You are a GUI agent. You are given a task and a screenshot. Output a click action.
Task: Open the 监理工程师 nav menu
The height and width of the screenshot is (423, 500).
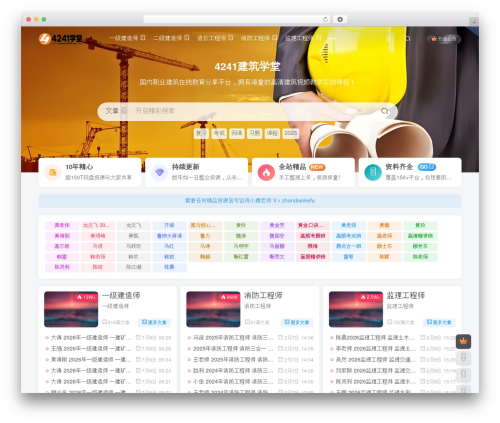click(303, 38)
